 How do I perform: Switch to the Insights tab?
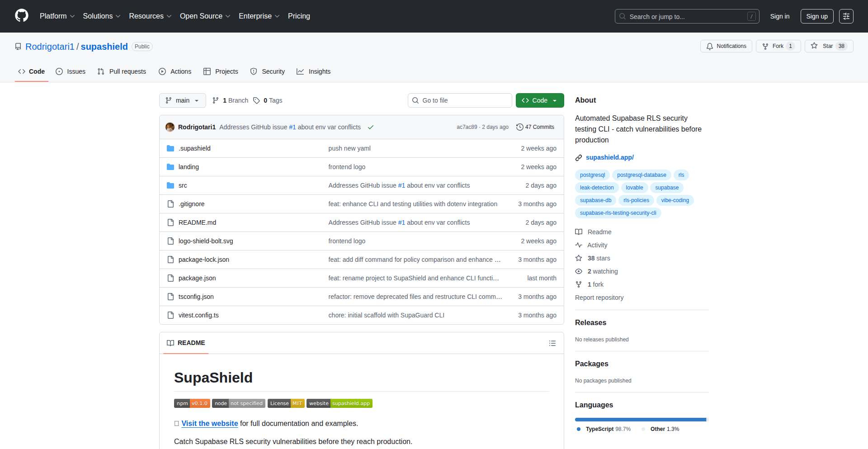coord(314,71)
